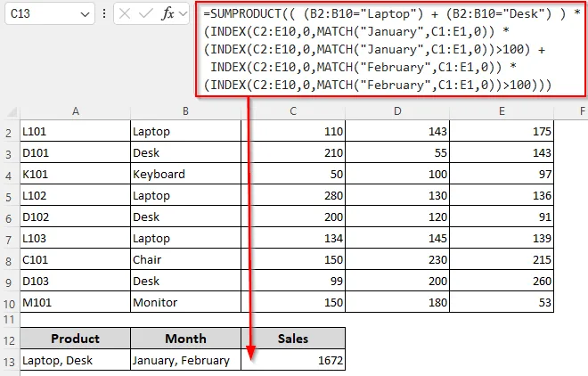Click the Cancel (X) formula icon
588x376 pixels.
pos(125,14)
